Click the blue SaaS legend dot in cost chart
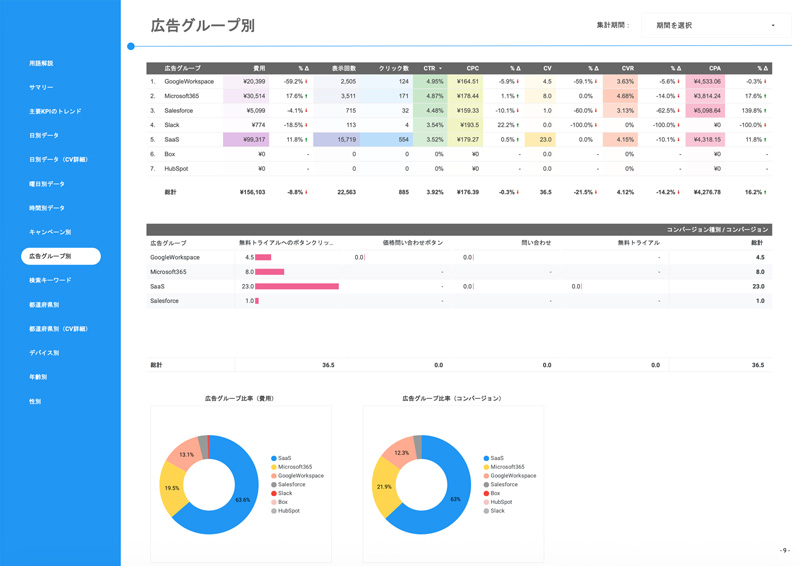 [274, 458]
